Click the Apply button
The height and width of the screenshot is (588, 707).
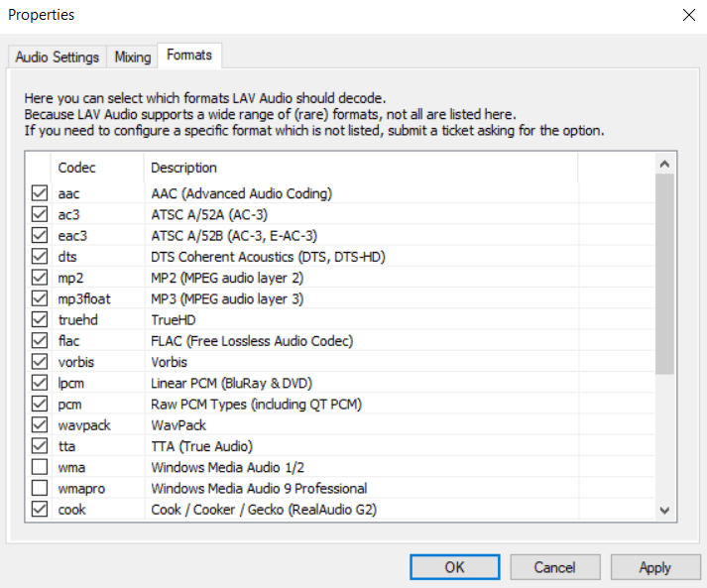point(655,567)
